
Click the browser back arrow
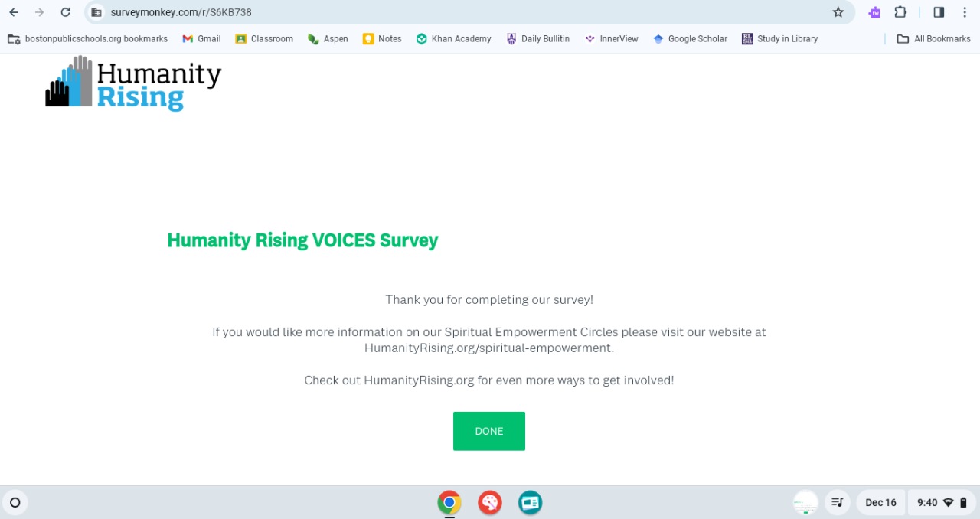coord(14,12)
